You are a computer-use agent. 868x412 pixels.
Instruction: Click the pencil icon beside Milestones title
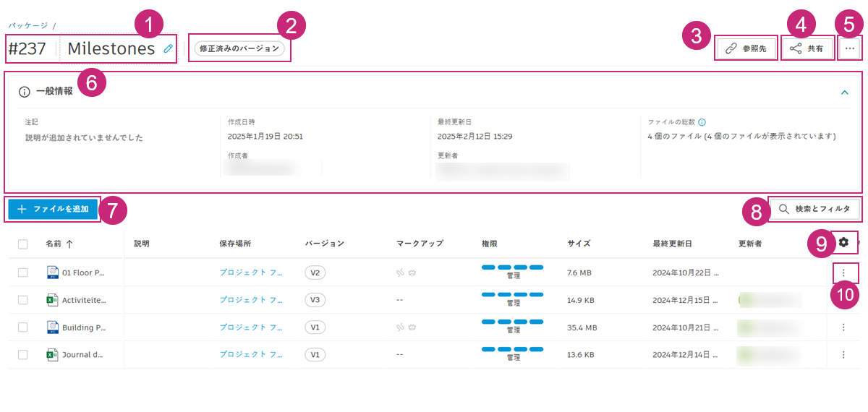coord(168,48)
